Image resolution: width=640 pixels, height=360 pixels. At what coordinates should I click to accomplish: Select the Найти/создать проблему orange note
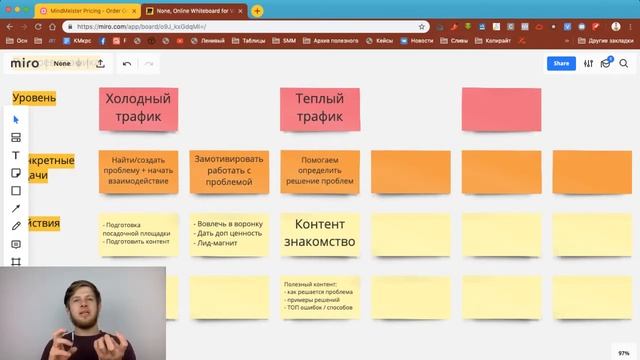[x=138, y=171]
